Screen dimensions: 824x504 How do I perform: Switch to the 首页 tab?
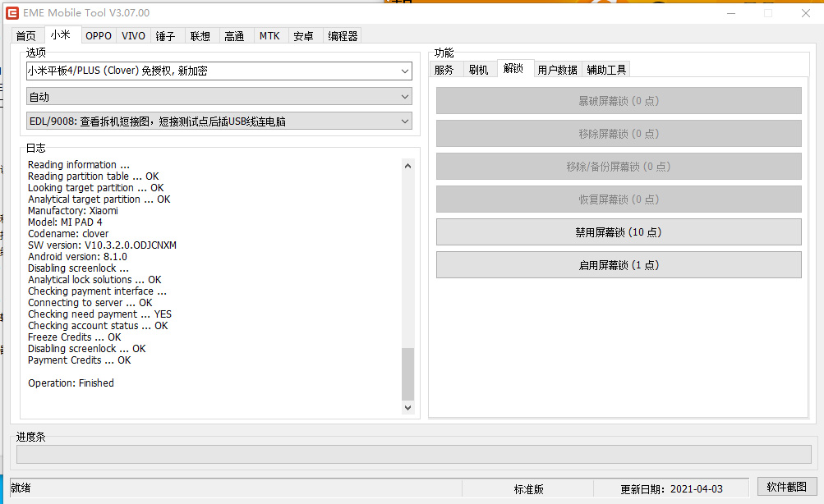(x=26, y=35)
